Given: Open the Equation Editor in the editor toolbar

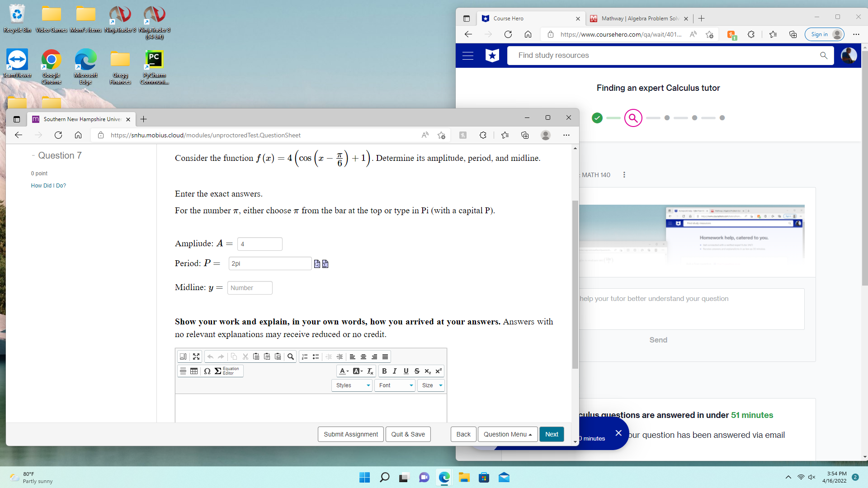Looking at the screenshot, I should tap(225, 371).
